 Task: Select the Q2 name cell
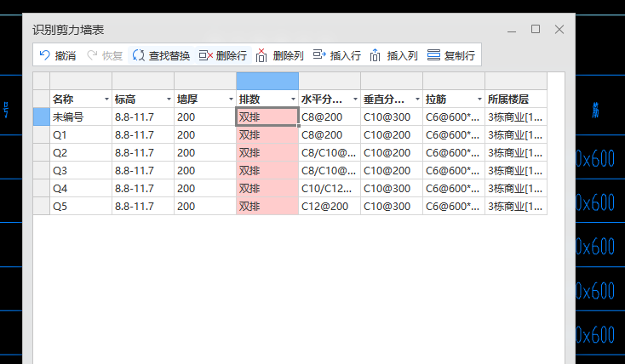(x=81, y=153)
